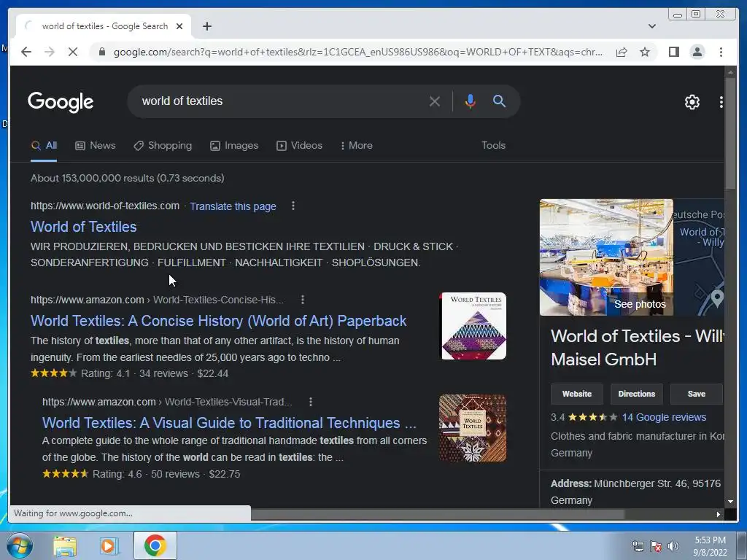Expand the More search categories menu
The width and height of the screenshot is (747, 560).
[x=356, y=146]
